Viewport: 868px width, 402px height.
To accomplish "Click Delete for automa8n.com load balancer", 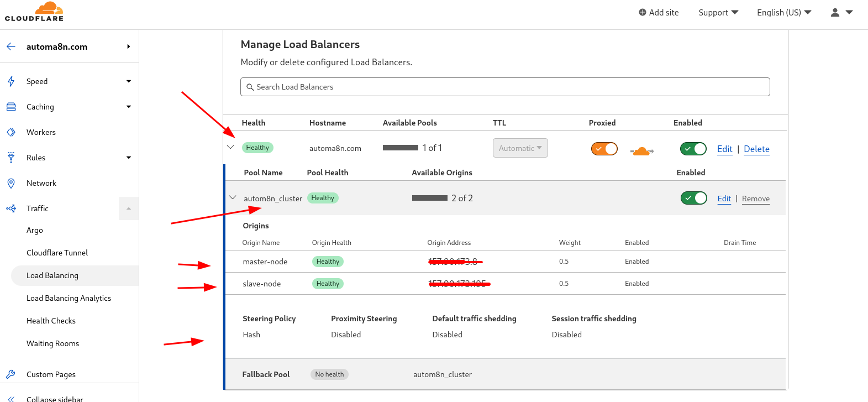I will click(757, 149).
